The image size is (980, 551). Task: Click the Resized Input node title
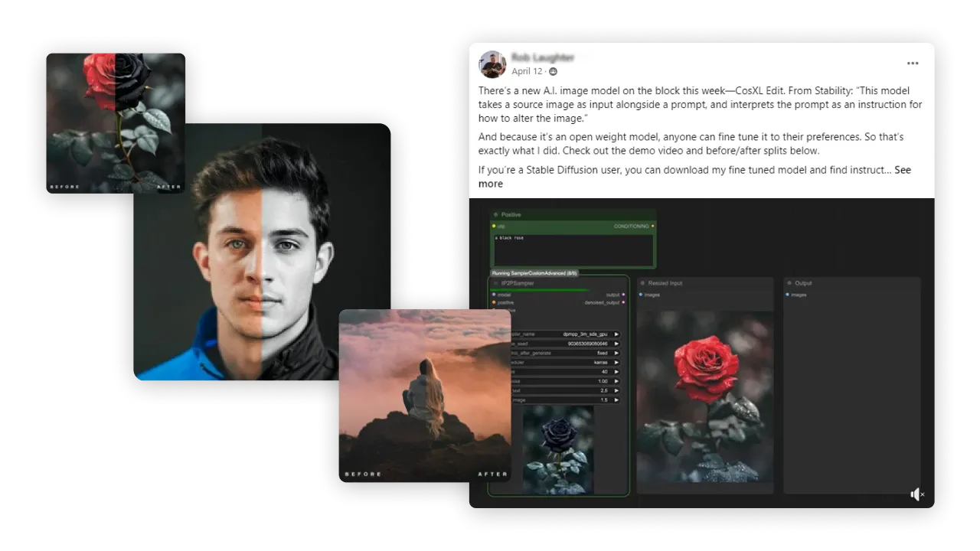pos(665,283)
